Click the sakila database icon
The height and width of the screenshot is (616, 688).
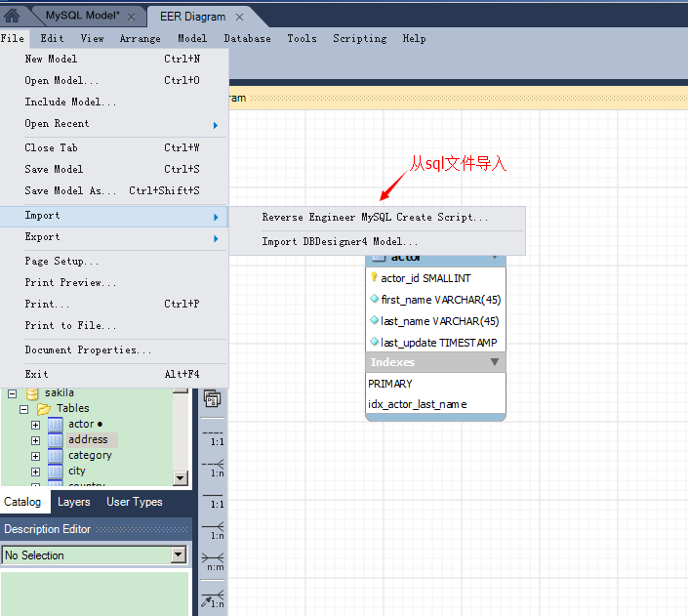pyautogui.click(x=32, y=393)
